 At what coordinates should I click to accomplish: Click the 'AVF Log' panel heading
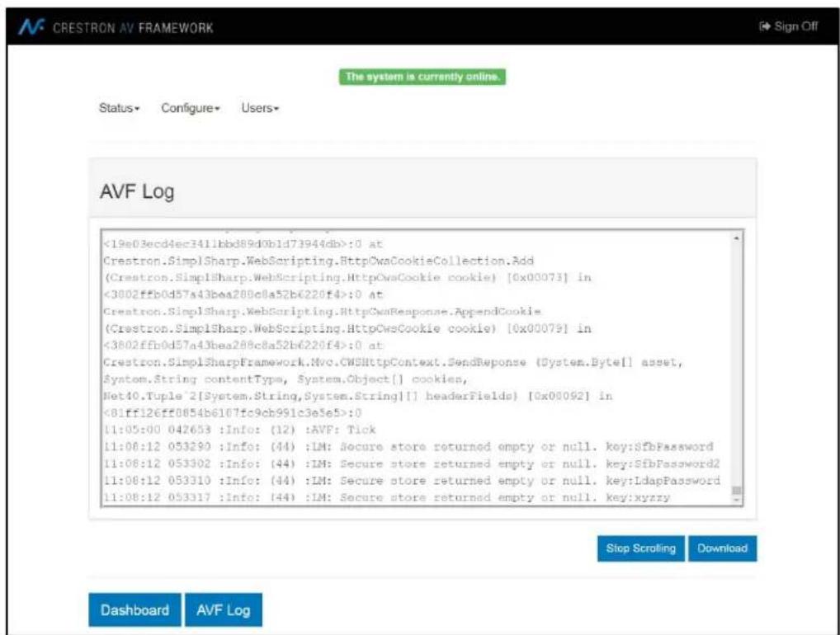tap(137, 191)
